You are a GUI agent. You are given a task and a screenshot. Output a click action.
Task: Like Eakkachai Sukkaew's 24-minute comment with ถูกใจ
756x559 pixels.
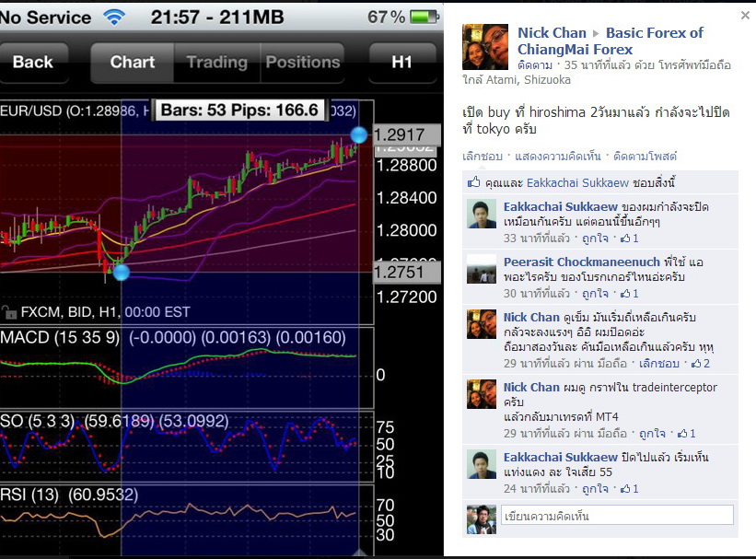[595, 489]
